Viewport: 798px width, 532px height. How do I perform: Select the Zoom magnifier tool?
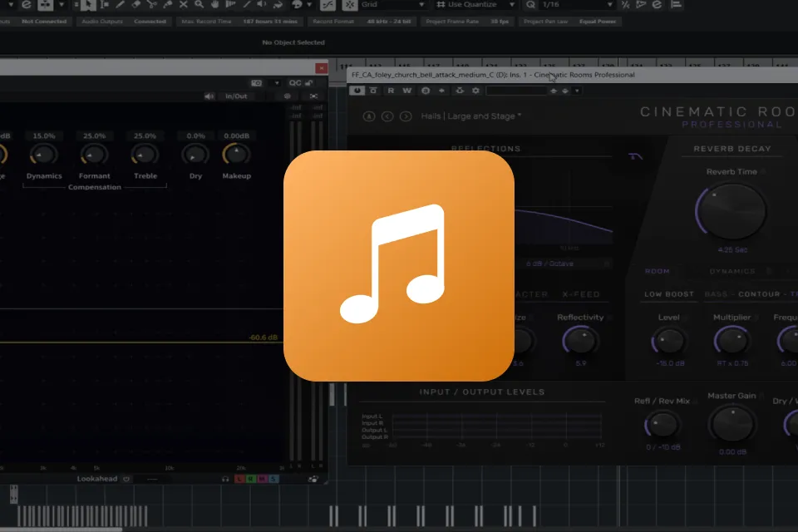pos(199,5)
